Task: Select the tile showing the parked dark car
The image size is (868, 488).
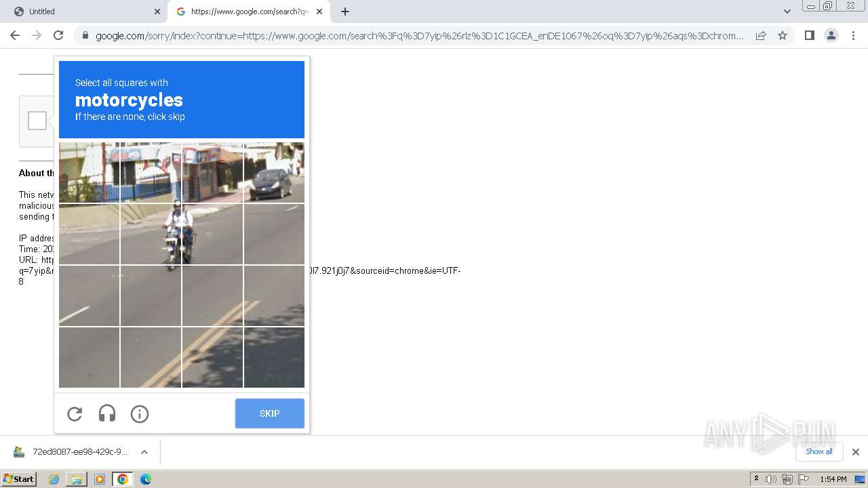Action: click(x=274, y=172)
